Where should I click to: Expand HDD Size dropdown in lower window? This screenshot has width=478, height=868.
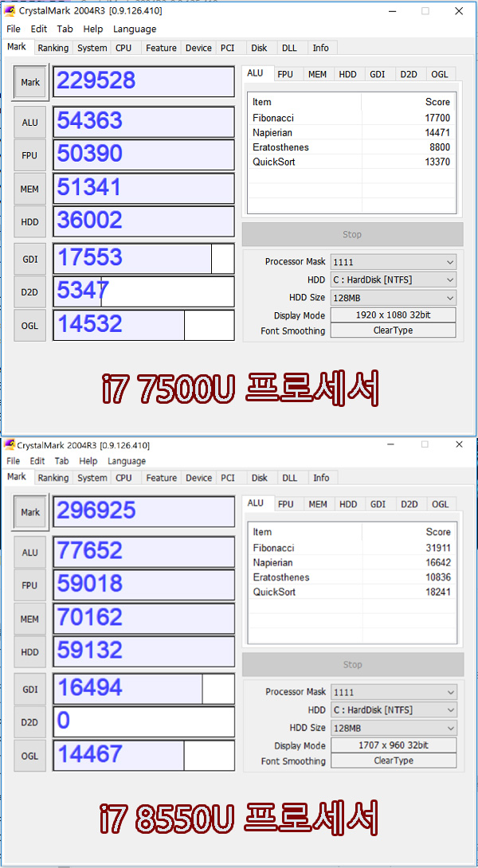coord(394,727)
